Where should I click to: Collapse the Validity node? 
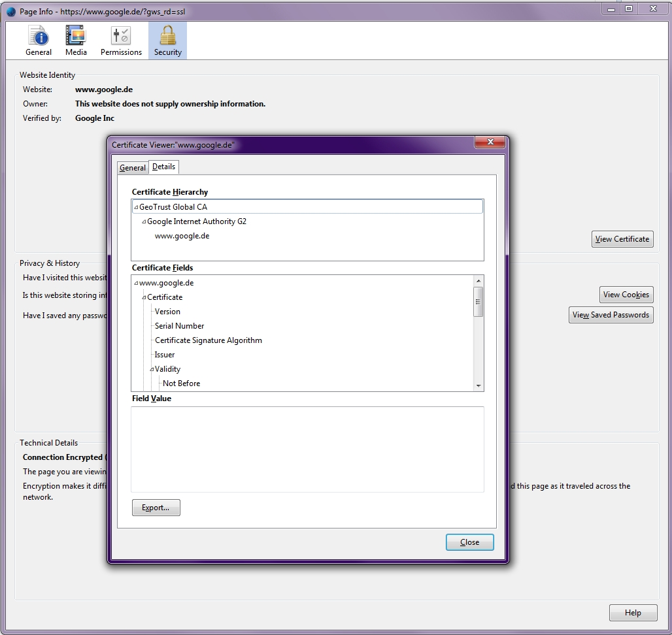click(x=151, y=370)
